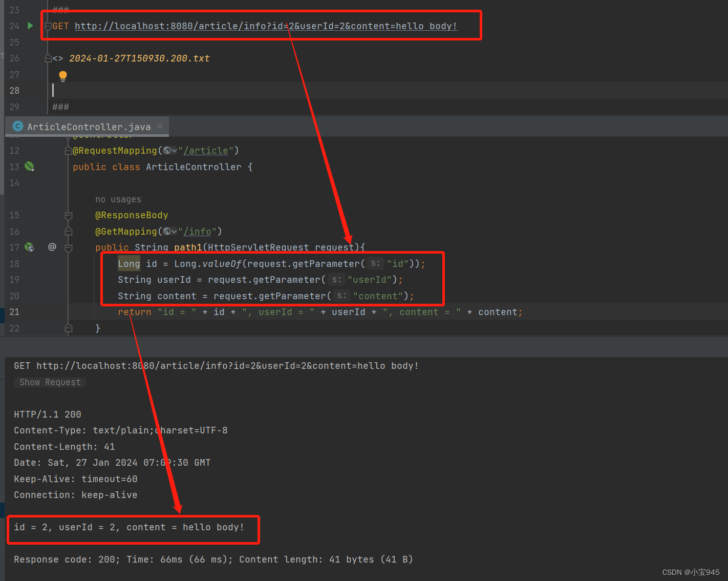
Task: Place the cursor on the empty line 28
Action: coord(389,91)
